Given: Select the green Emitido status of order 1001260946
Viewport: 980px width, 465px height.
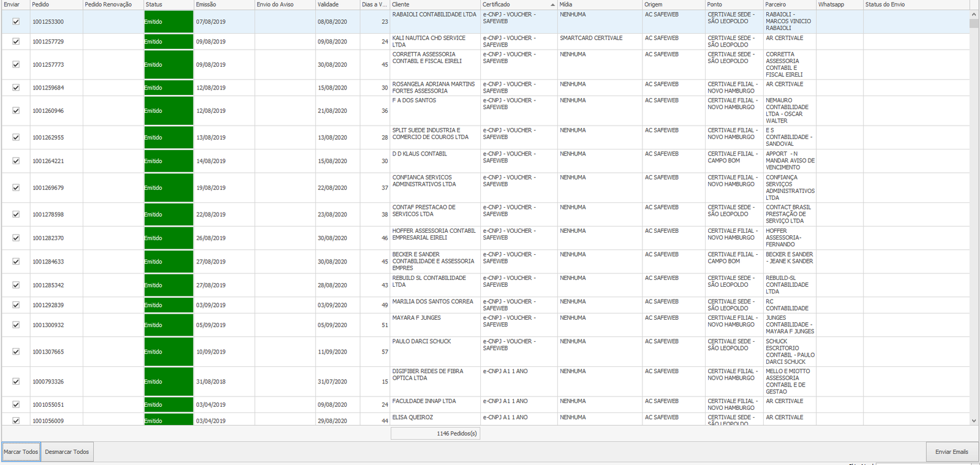Looking at the screenshot, I should click(168, 111).
